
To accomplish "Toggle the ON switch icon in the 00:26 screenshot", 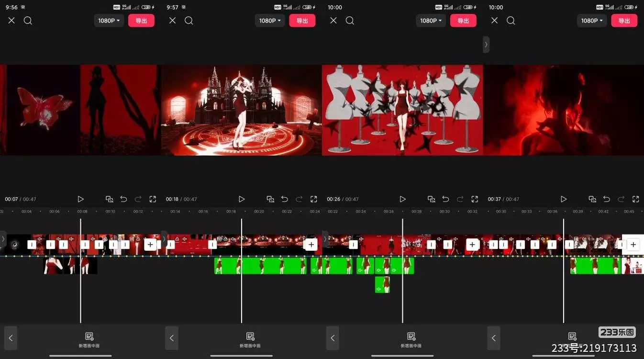I will 432,199.
